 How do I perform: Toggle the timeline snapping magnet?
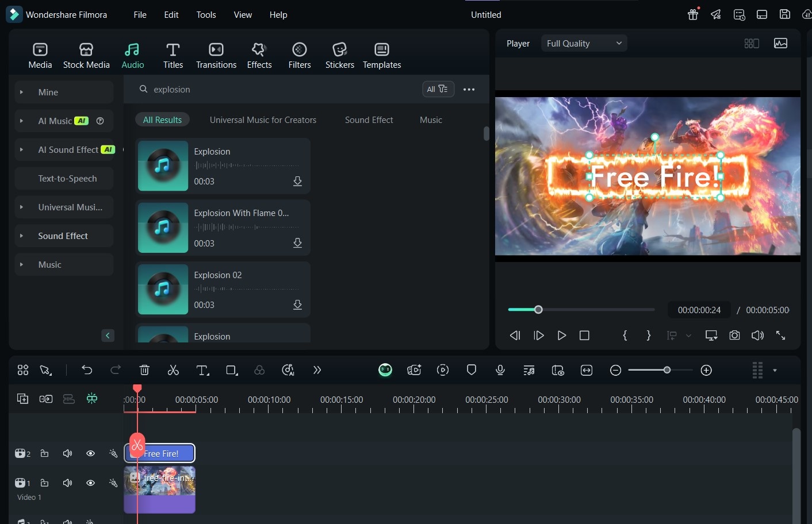click(x=92, y=399)
